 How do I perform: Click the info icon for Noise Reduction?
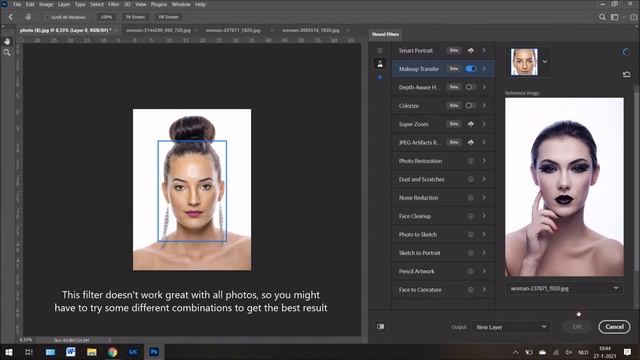(471, 198)
